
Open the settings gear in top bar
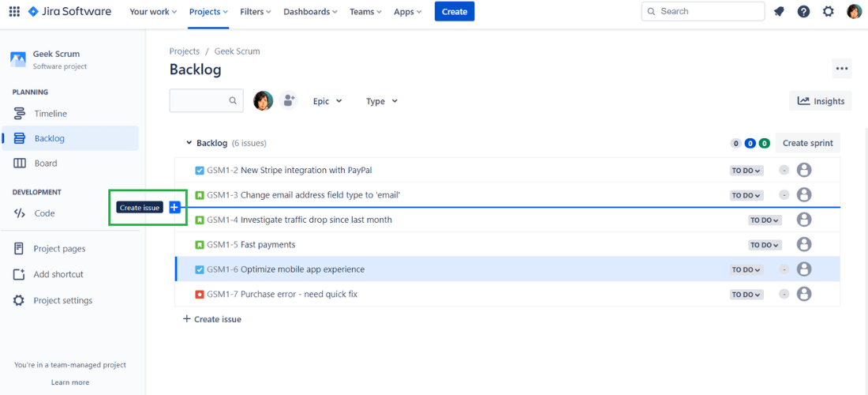pos(828,11)
